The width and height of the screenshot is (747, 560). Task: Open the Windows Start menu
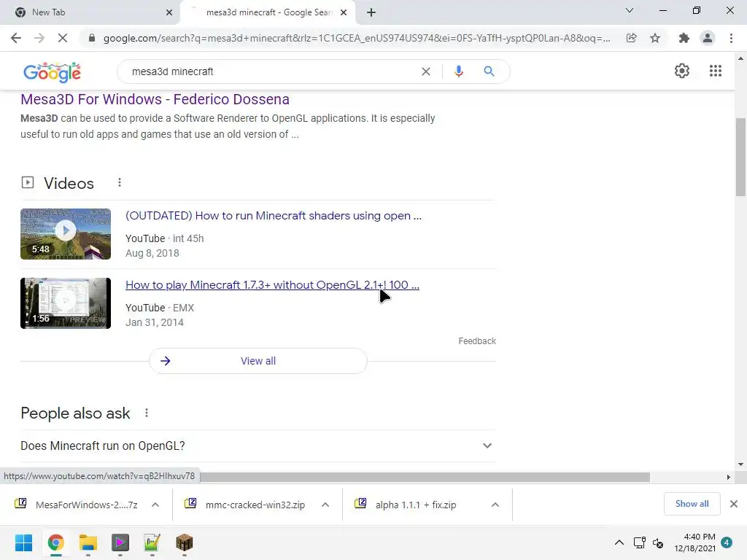coord(24,542)
